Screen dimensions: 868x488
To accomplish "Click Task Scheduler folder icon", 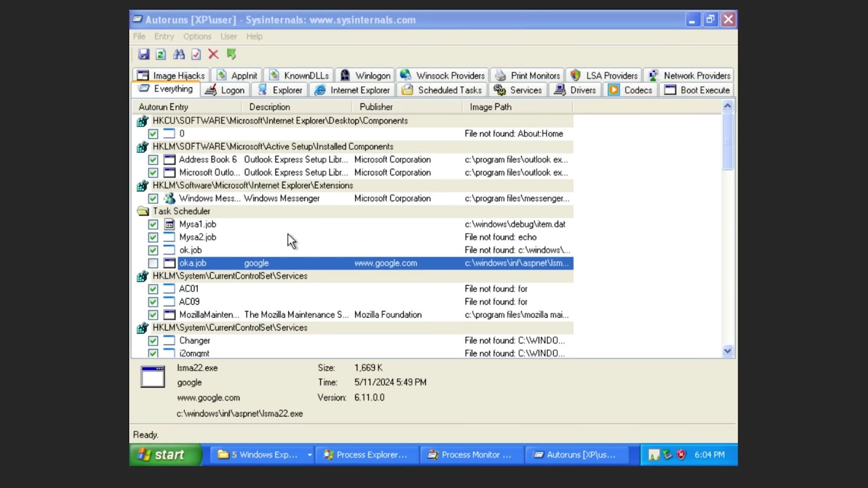I will point(143,211).
